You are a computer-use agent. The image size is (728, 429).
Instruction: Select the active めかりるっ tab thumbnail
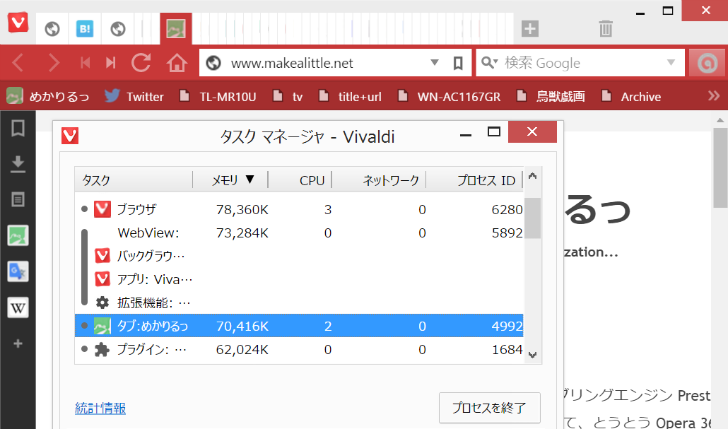[176, 29]
